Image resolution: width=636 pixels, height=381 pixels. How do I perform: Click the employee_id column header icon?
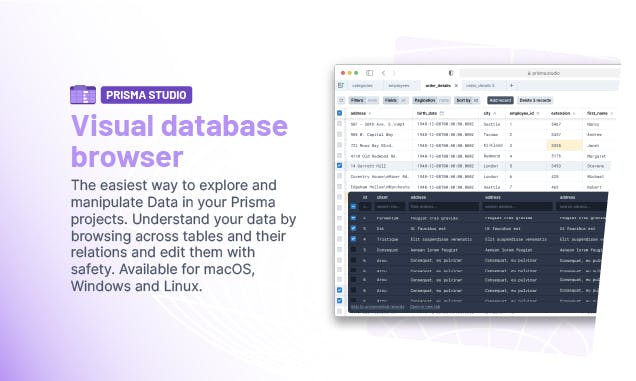[x=538, y=113]
